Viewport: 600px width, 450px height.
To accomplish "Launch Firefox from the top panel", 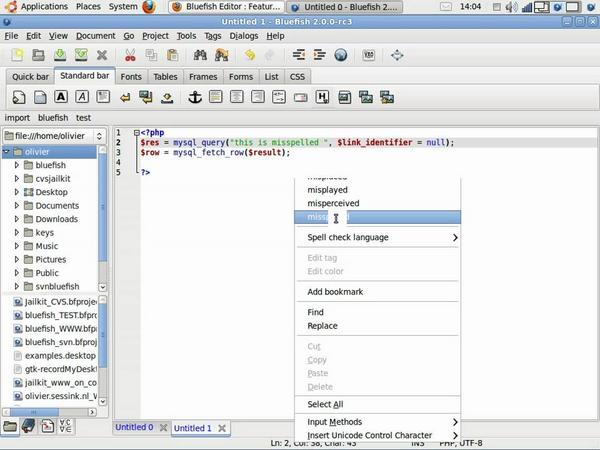I will click(x=149, y=7).
